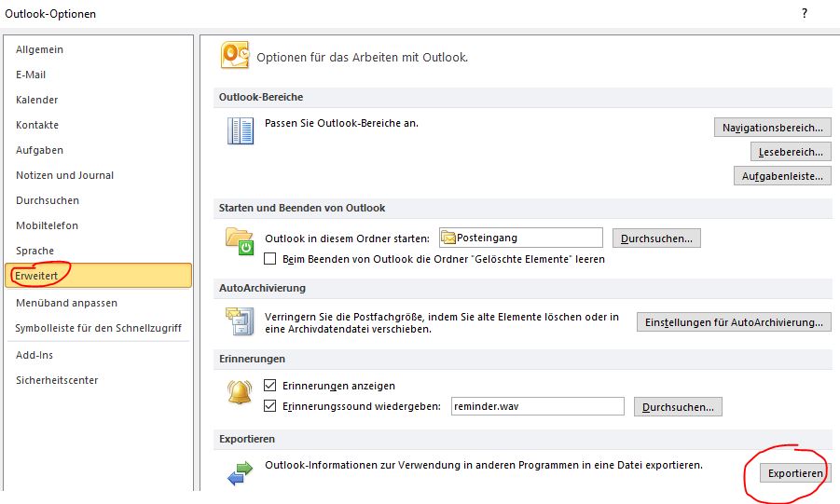The image size is (840, 504).
Task: Select the Sprache category
Action: pyautogui.click(x=34, y=251)
